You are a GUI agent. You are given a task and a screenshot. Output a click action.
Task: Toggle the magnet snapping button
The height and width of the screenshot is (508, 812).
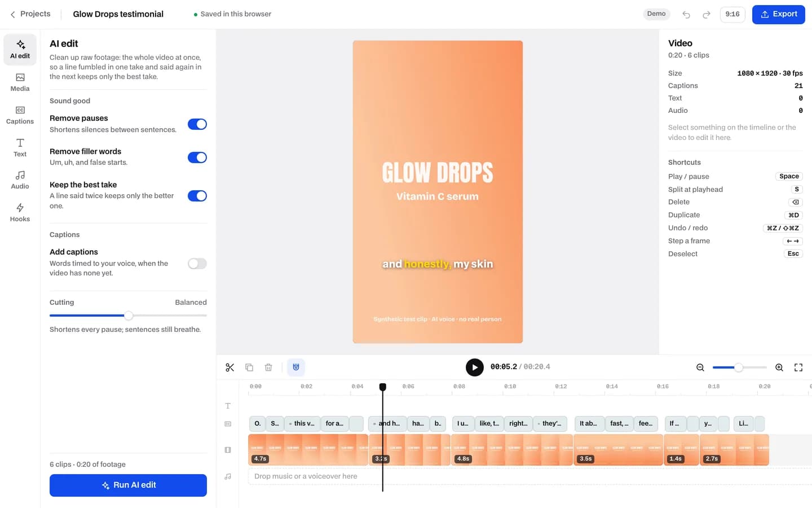(x=296, y=367)
